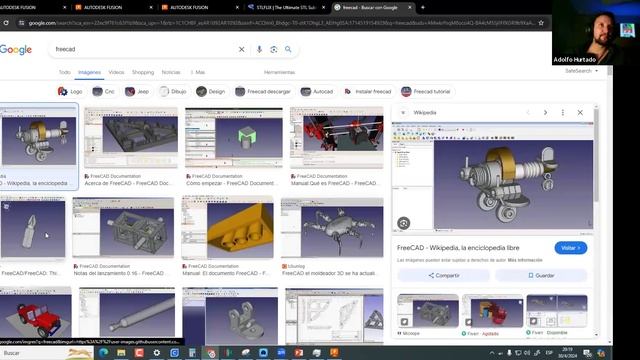Open File Explorer from taskbar
This screenshot has height=360, width=640.
click(121, 353)
